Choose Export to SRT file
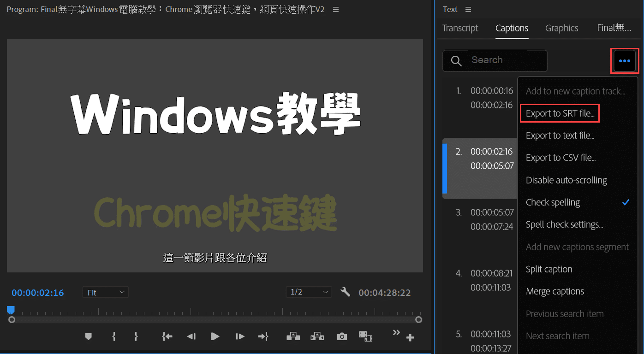 click(560, 113)
